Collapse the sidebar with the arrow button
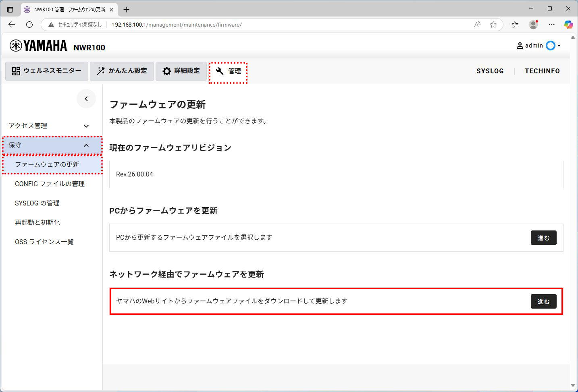This screenshot has width=578, height=392. click(x=86, y=98)
